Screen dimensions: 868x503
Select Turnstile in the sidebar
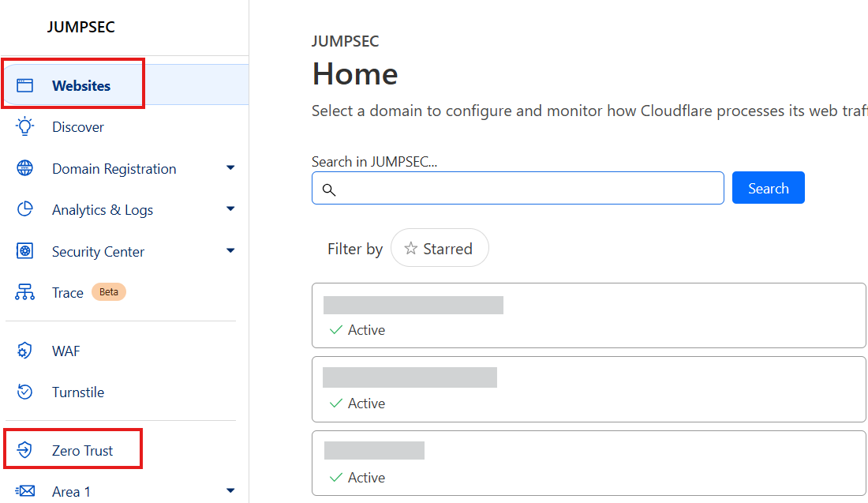[78, 392]
